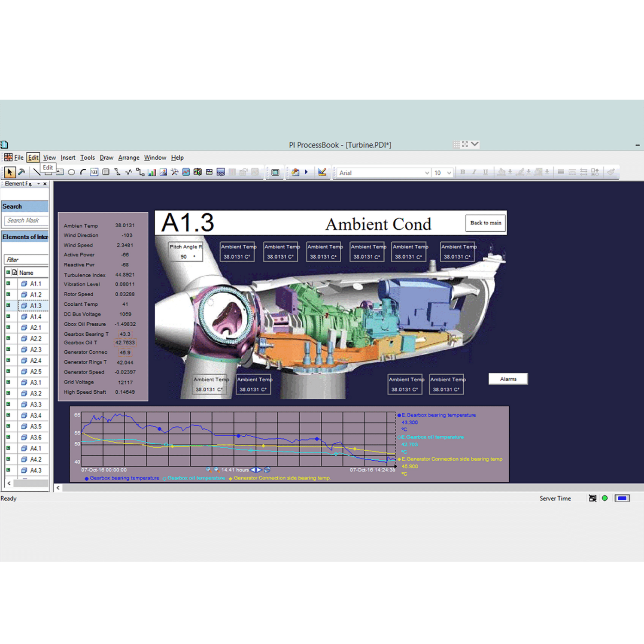Select the Arc drawing tool

tap(83, 173)
